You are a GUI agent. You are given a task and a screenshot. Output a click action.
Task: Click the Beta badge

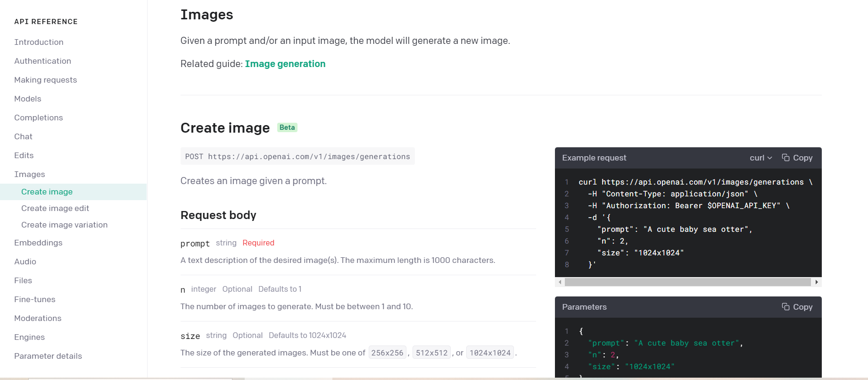pyautogui.click(x=287, y=127)
